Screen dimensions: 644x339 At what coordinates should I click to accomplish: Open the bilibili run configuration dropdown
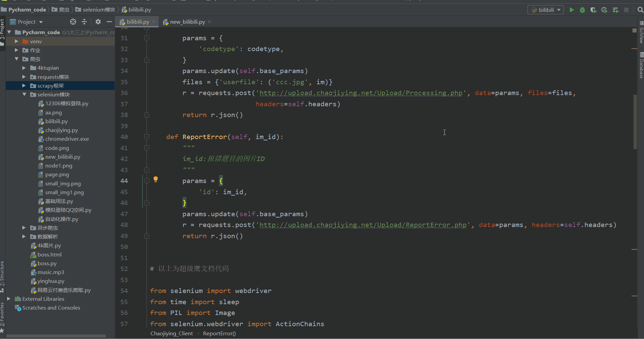[546, 10]
